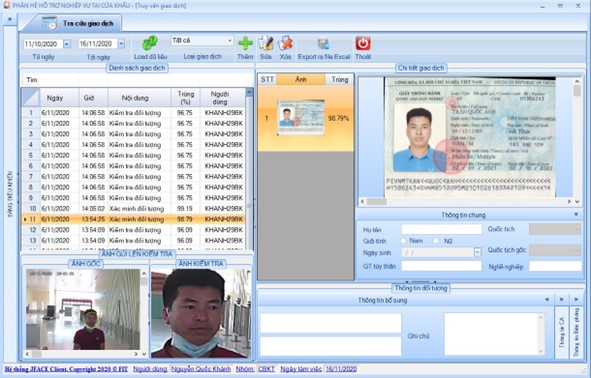This screenshot has width=591, height=378.
Task: Click the 16/11/2020 working date link
Action: click(341, 369)
